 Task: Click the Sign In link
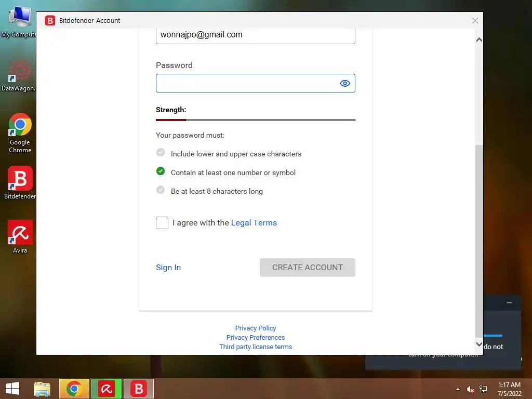click(168, 268)
